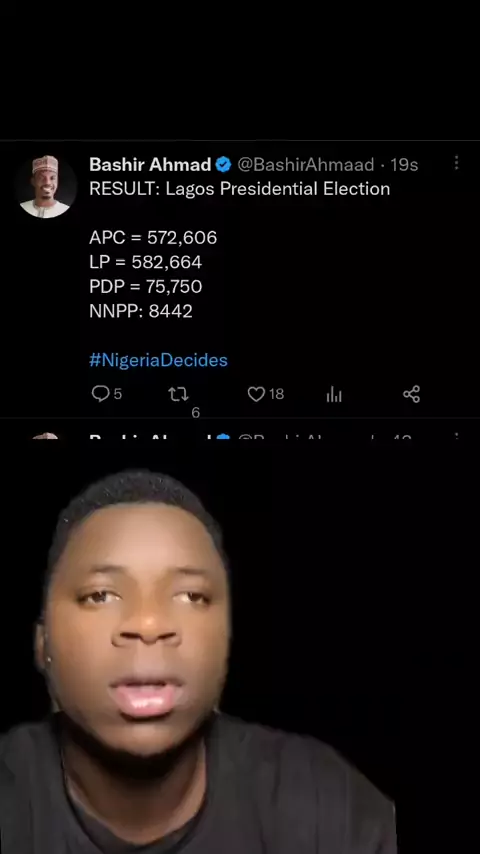Retweet the Lagos election result tweet
Image resolution: width=480 pixels, height=854 pixels.
pyautogui.click(x=179, y=394)
